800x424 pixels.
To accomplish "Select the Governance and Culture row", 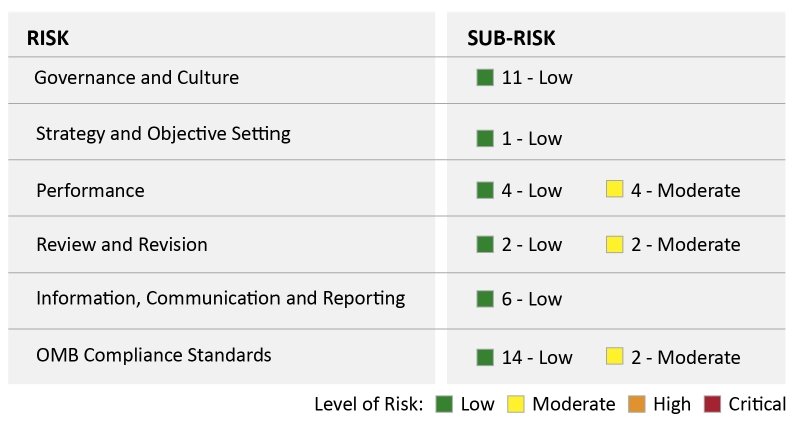I will pos(136,77).
